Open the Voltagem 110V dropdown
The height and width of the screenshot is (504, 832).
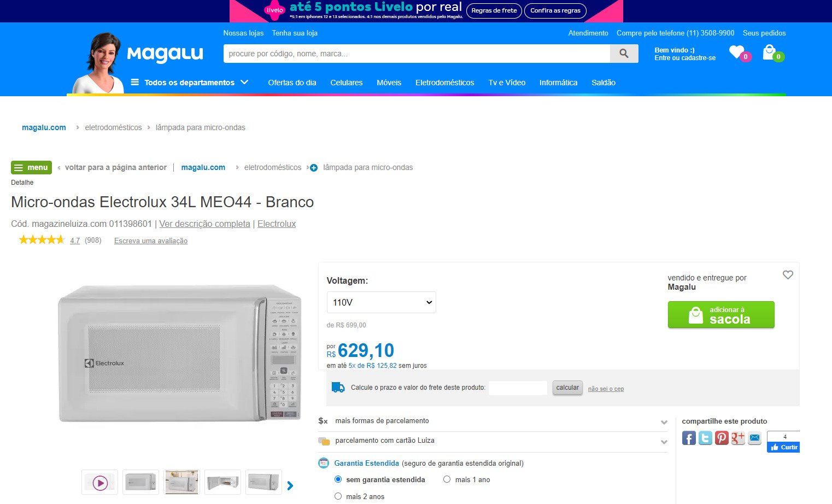pos(381,302)
